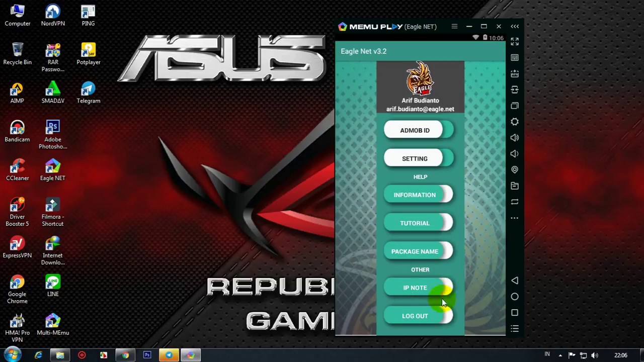644x362 pixels.
Task: Select the NordVPN desktop icon
Action: [x=53, y=16]
